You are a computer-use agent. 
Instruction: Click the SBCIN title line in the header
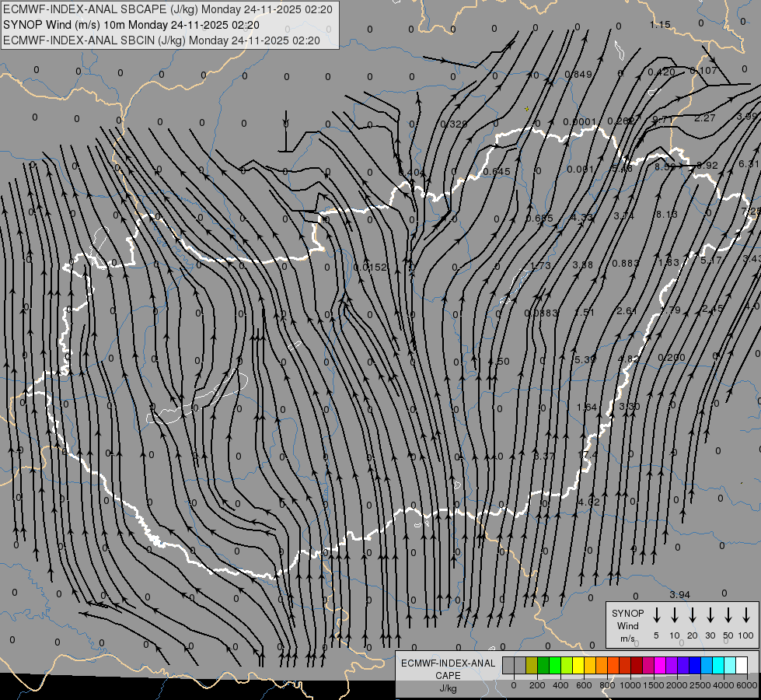click(x=162, y=40)
